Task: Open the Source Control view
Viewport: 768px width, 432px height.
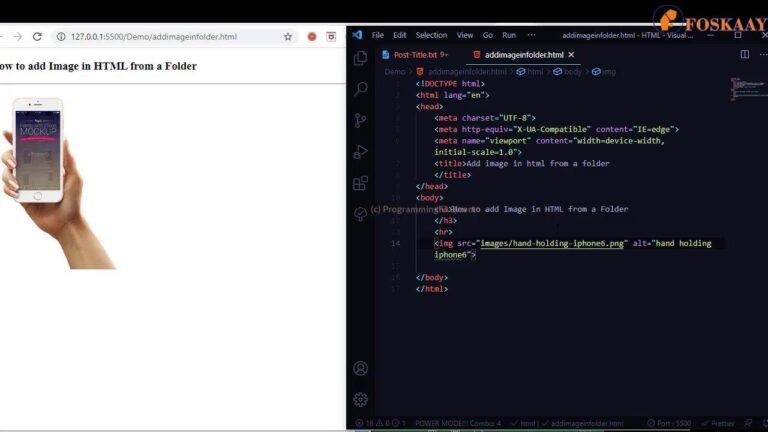Action: click(360, 120)
